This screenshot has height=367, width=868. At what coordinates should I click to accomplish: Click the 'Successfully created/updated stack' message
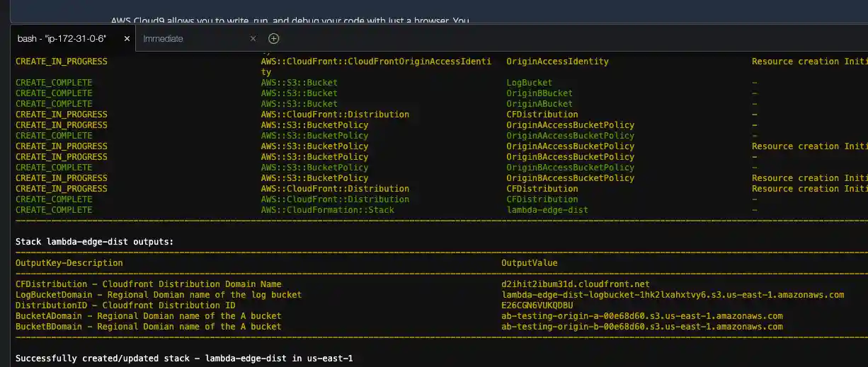(184, 359)
